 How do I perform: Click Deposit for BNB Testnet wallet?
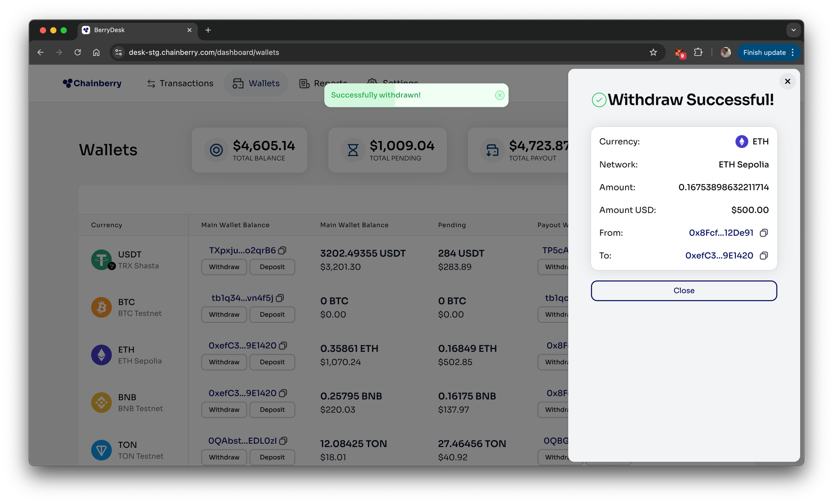click(272, 410)
